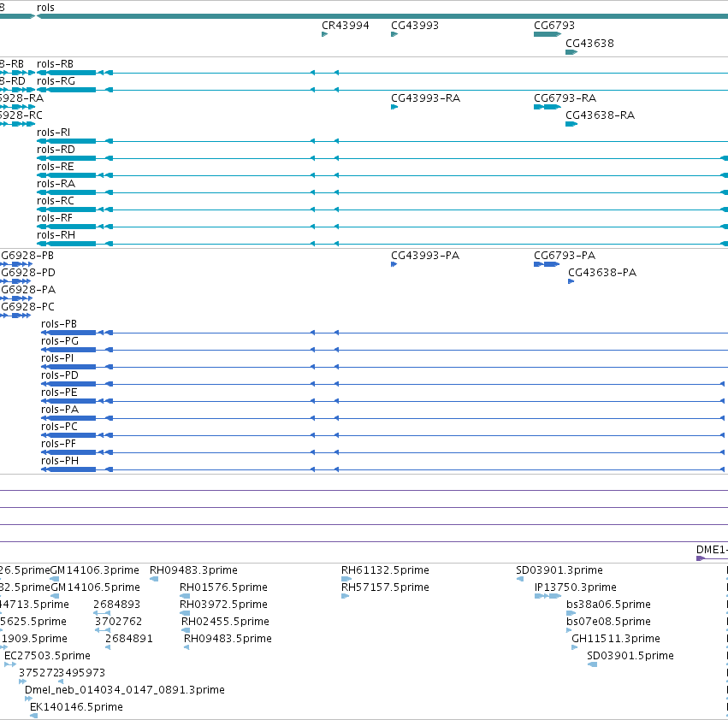This screenshot has width=728, height=720.
Task: Select the 2684891 feature label
Action: point(129,640)
